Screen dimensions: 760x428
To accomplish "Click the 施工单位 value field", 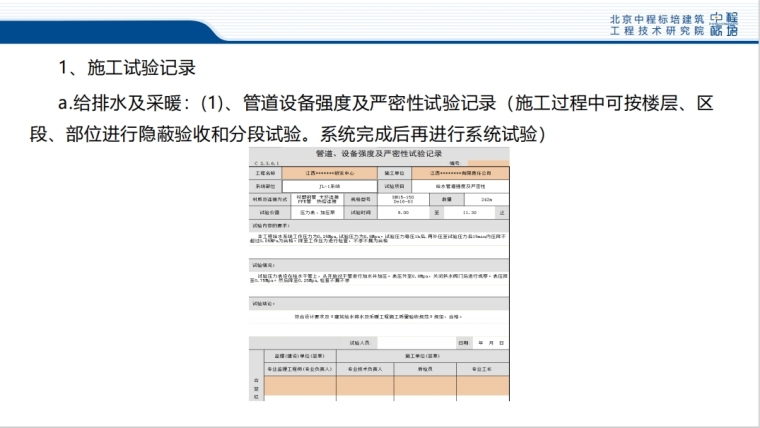I will pos(458,173).
